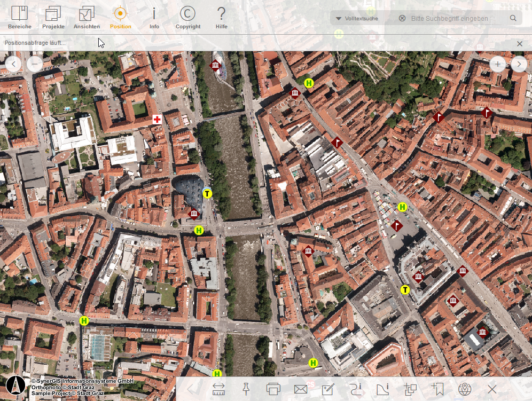Send map via email envelope icon
The width and height of the screenshot is (532, 401).
click(300, 390)
